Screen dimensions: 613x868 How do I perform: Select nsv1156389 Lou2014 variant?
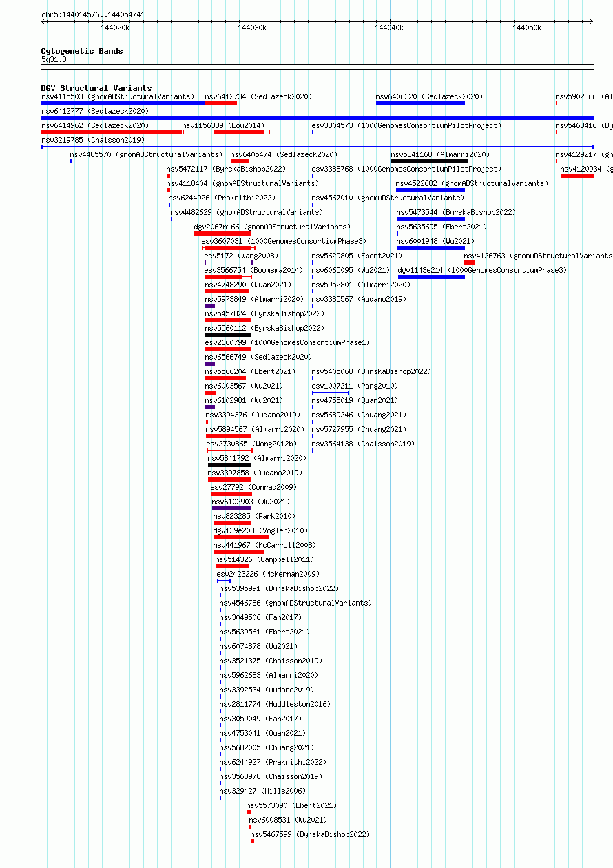click(x=223, y=125)
